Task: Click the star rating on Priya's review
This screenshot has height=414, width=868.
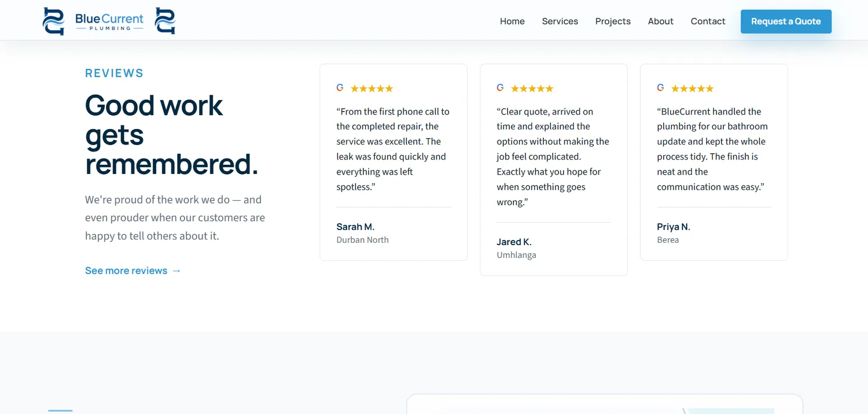Action: (693, 88)
